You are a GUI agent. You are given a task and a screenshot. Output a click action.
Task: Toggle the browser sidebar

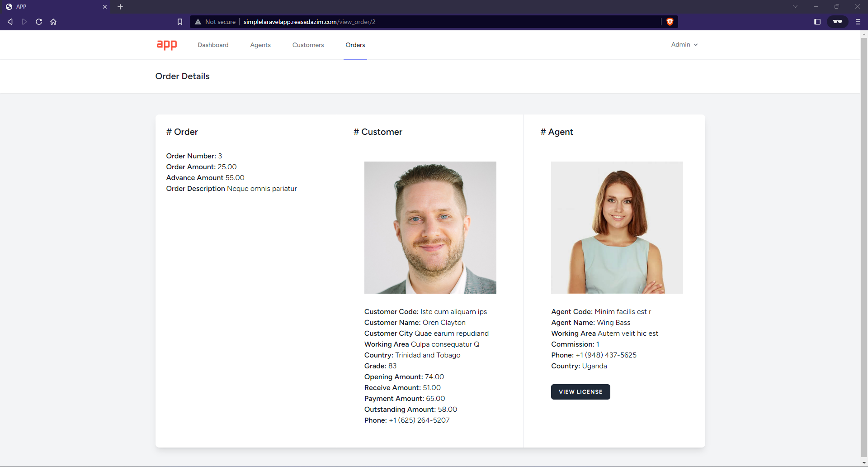817,22
